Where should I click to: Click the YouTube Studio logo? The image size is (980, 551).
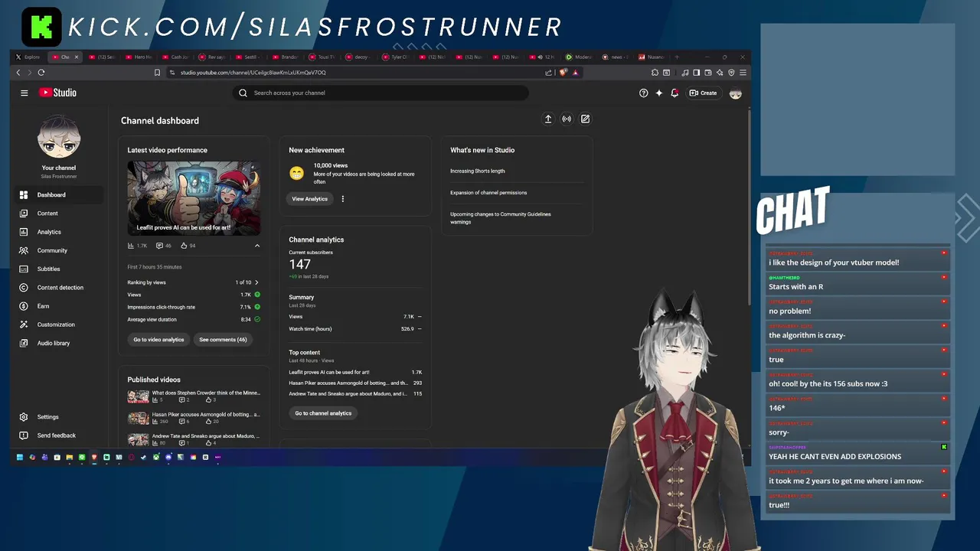coord(57,93)
